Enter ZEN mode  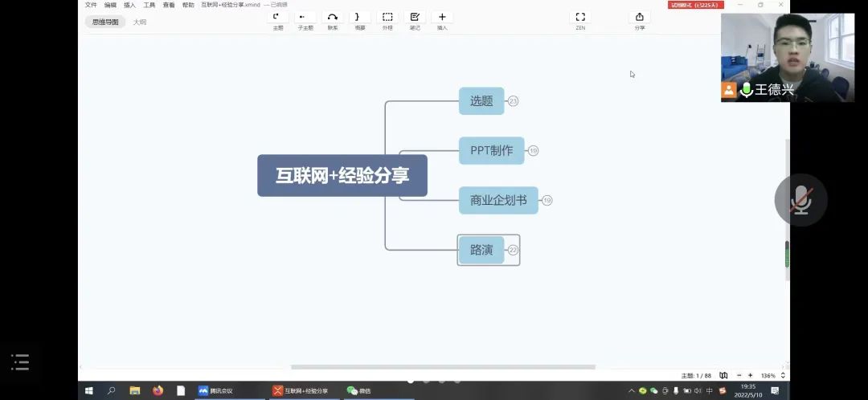coord(580,17)
